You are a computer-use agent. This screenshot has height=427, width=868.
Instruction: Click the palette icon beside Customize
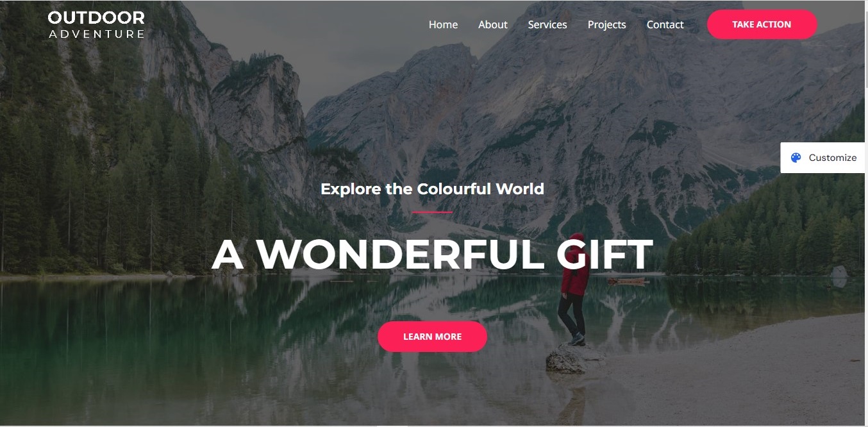[x=796, y=158]
